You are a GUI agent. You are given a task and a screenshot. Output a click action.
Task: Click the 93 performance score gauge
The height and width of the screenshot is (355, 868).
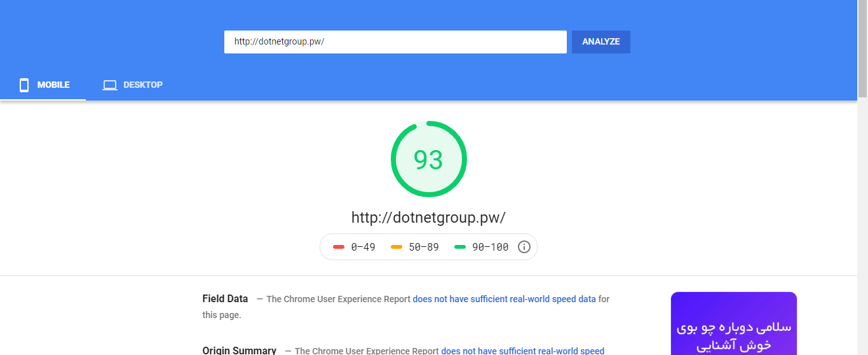click(x=428, y=159)
